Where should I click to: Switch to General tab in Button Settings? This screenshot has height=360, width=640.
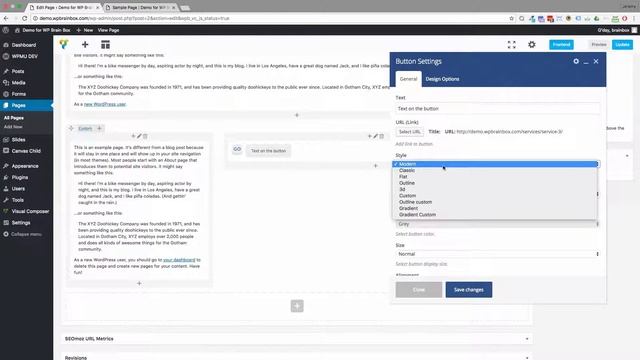pyautogui.click(x=408, y=79)
